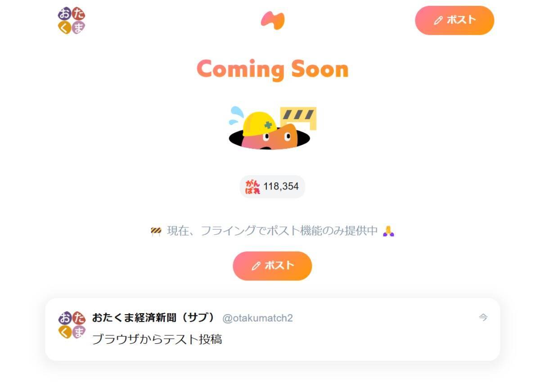Click the pencil icon in the center ポスト button
Image resolution: width=540 pixels, height=392 pixels.
click(256, 266)
